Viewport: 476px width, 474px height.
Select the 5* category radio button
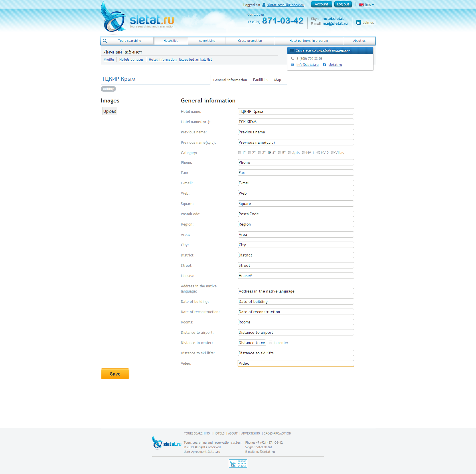[x=280, y=153]
